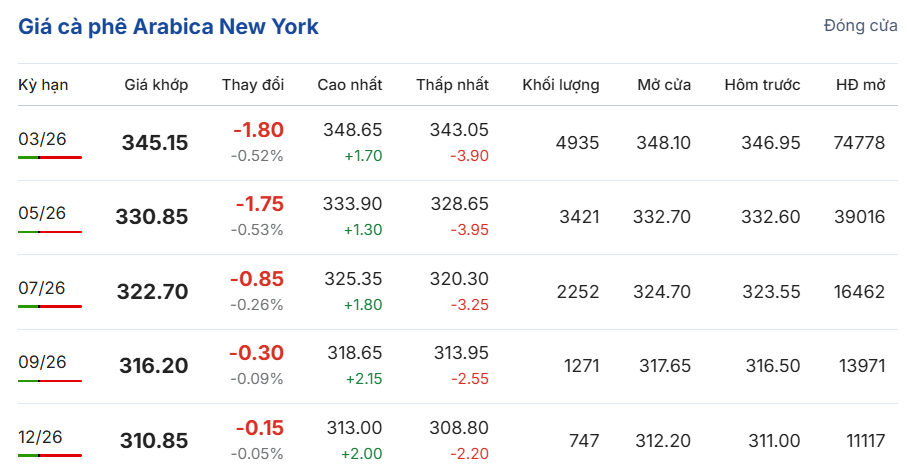Screen dimensions: 909x474
Task: Select the 03/26 contract term
Action: pyautogui.click(x=42, y=139)
